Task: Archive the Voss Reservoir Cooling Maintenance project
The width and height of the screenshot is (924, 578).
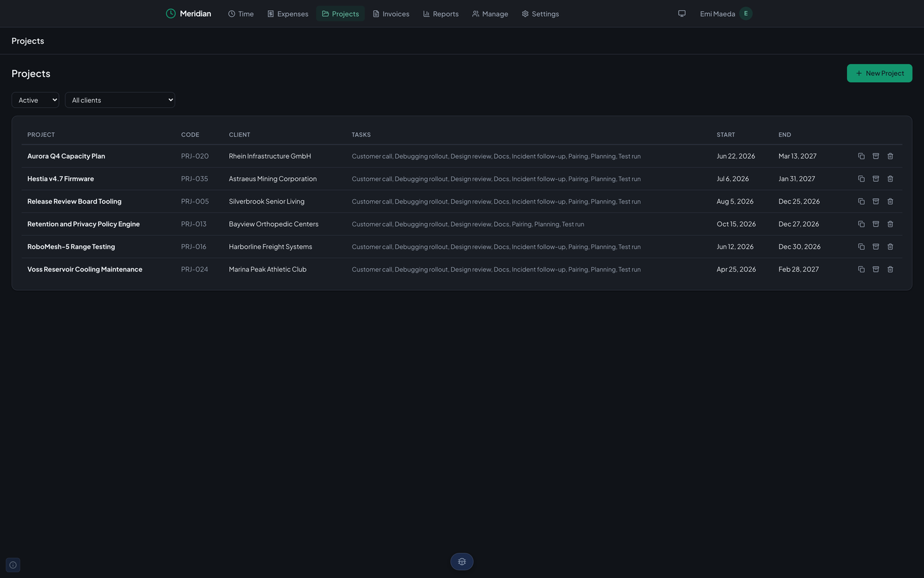Action: pos(876,269)
